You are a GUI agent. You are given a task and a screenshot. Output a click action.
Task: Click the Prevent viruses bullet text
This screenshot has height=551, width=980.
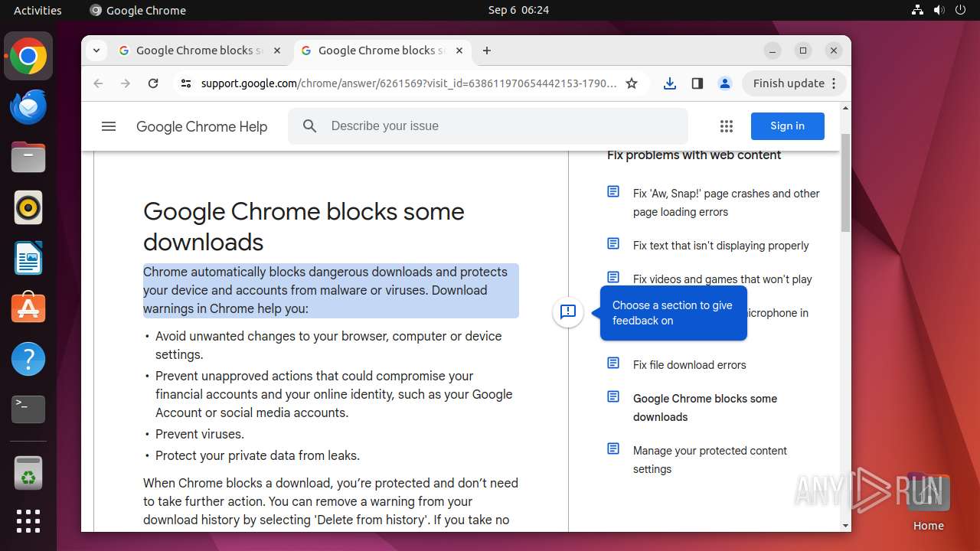click(x=200, y=435)
